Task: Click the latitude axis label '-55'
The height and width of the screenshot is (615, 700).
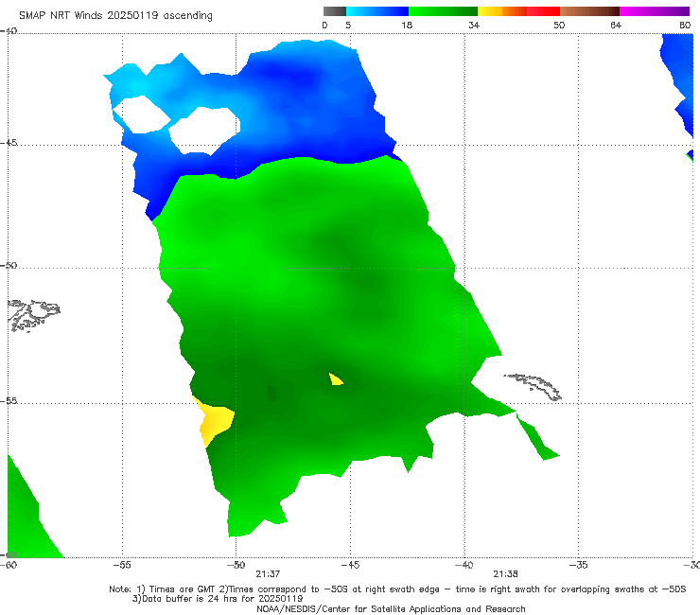Action: pyautogui.click(x=9, y=401)
